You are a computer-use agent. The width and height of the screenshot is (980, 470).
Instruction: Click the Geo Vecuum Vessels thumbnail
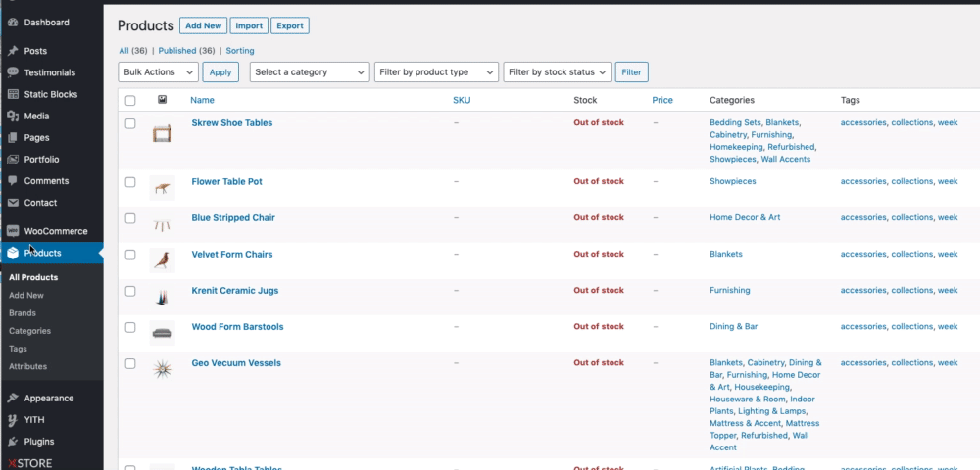162,369
